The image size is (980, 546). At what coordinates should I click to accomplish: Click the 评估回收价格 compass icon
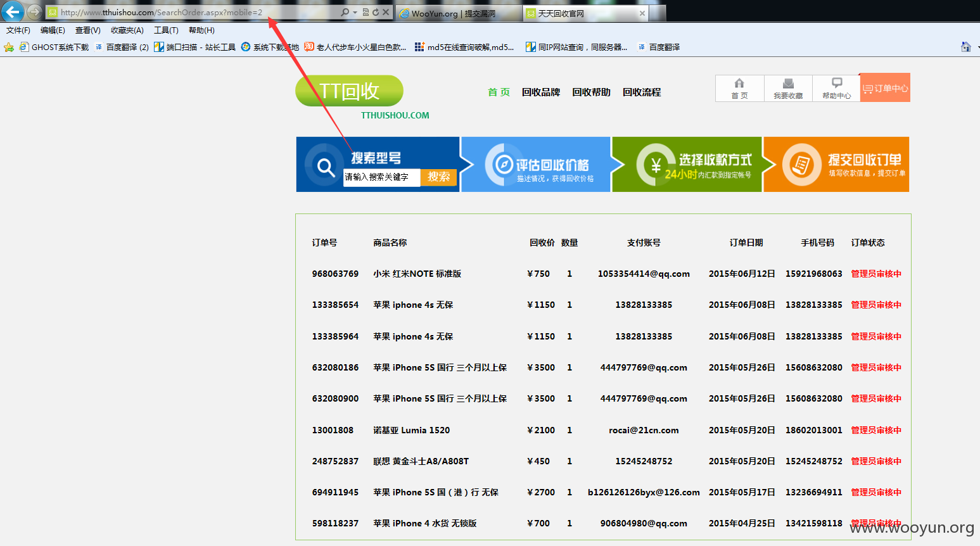(504, 164)
